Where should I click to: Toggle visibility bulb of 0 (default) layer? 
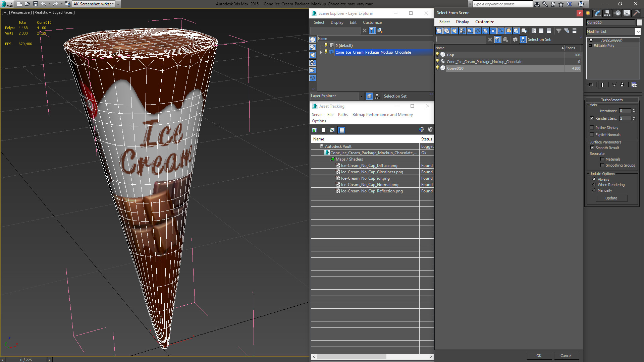click(326, 45)
